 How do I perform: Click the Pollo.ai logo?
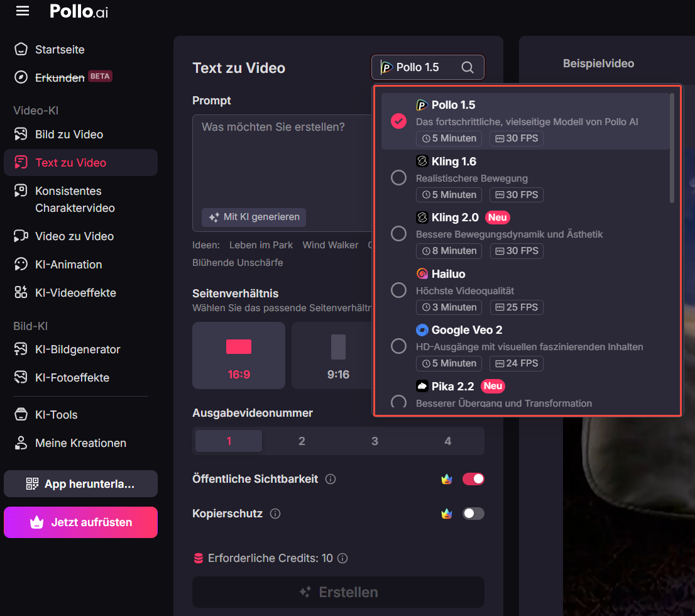tap(79, 11)
